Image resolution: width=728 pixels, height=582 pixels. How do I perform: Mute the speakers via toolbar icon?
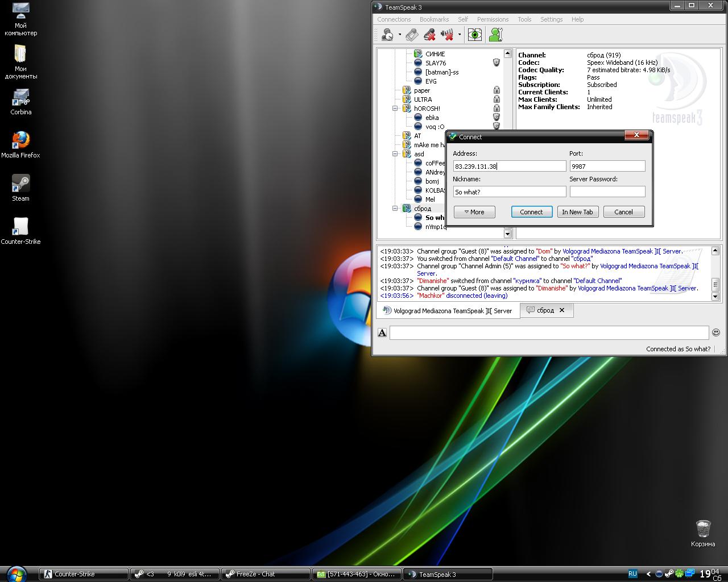tap(447, 35)
